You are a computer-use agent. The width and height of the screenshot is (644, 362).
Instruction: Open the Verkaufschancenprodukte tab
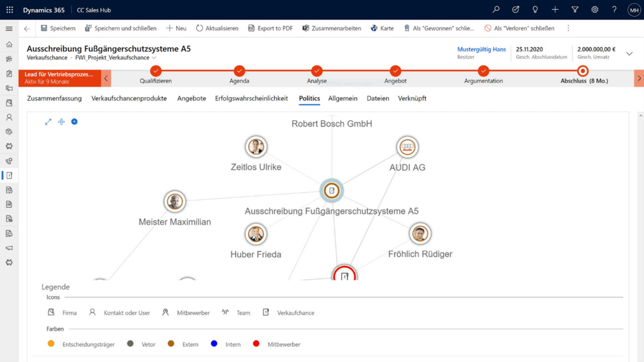pos(129,98)
